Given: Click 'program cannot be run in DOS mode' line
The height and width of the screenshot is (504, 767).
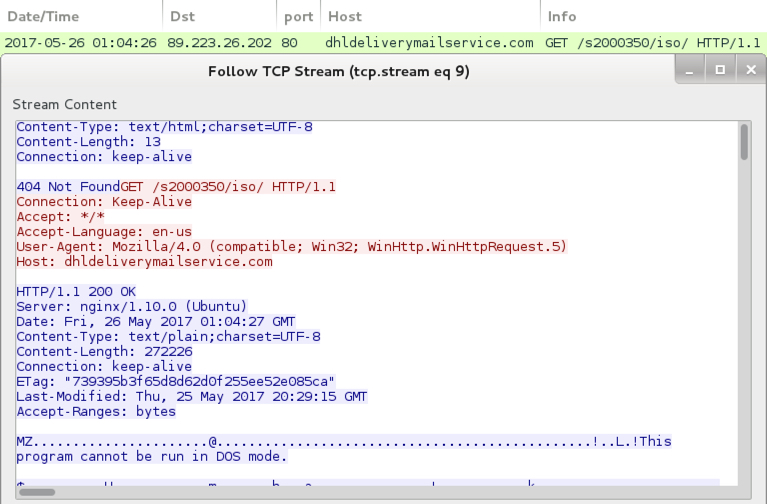Looking at the screenshot, I should coord(152,457).
